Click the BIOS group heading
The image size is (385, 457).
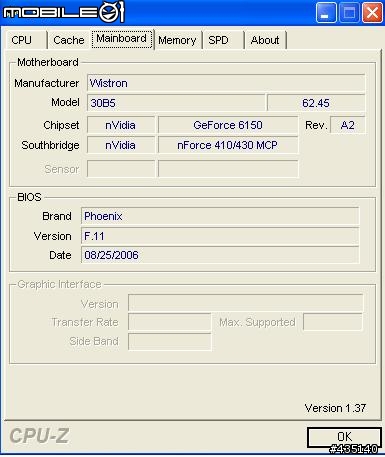pos(29,197)
